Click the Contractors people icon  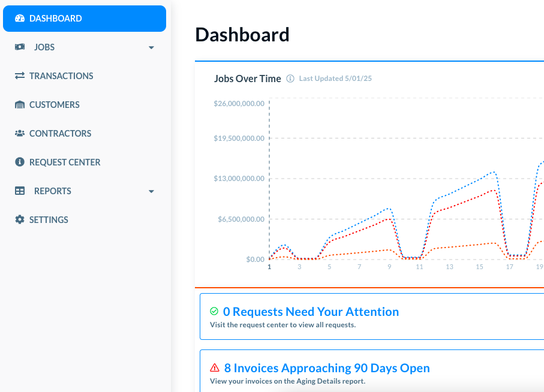pos(20,134)
